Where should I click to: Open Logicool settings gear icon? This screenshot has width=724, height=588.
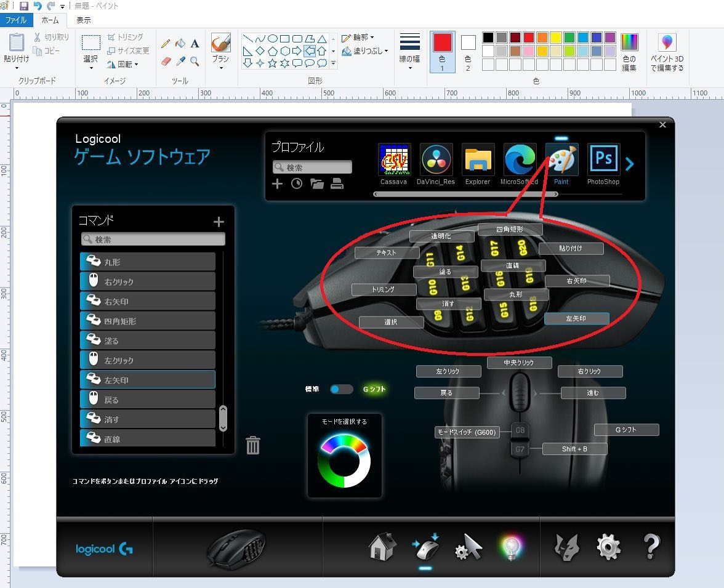[608, 547]
